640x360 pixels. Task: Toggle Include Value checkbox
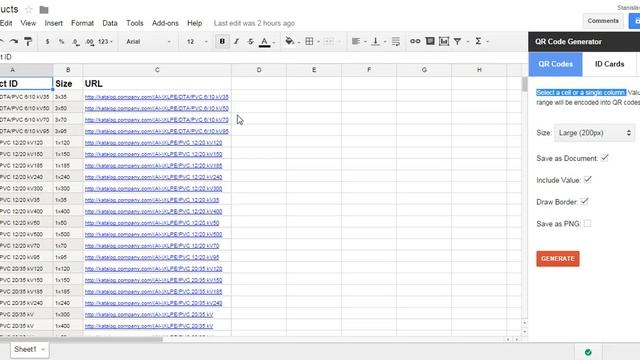click(x=587, y=180)
